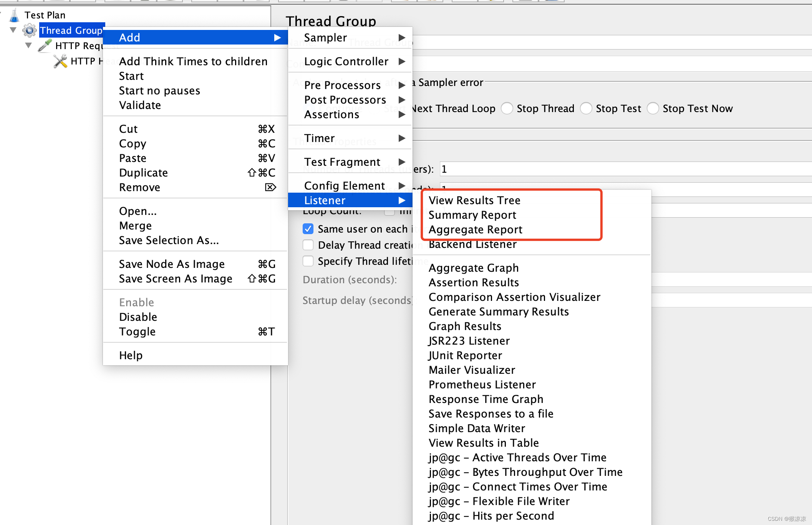Check Specify Thread lifetime option
Image resolution: width=812 pixels, height=525 pixels.
coord(308,261)
